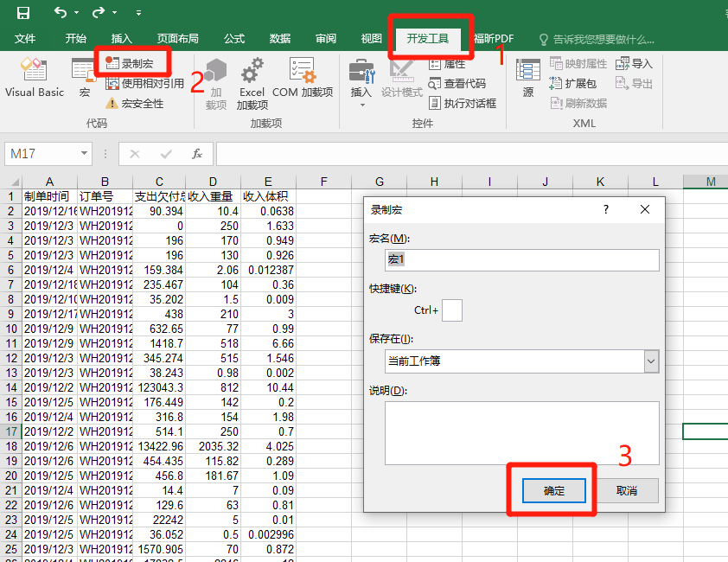Click XML 导入
This screenshot has width=728, height=562.
(635, 64)
